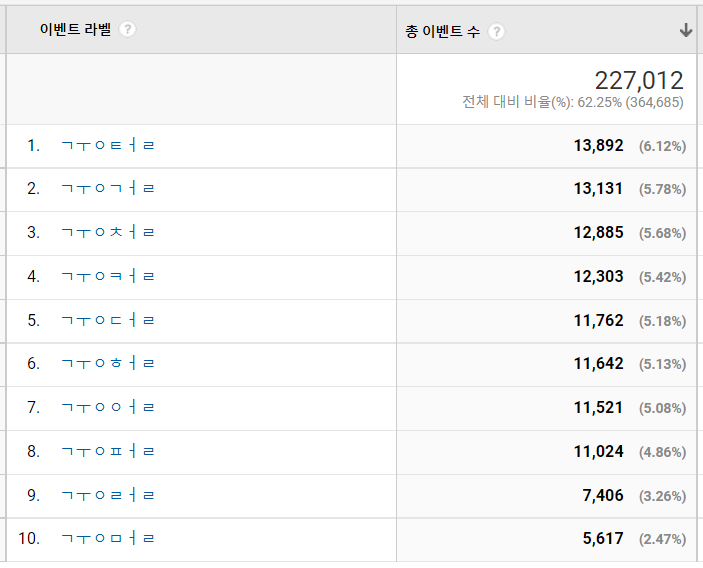This screenshot has height=568, width=703.
Task: Open event label ㄱㅜㅇㅎㅓㄹ link
Action: (108, 363)
